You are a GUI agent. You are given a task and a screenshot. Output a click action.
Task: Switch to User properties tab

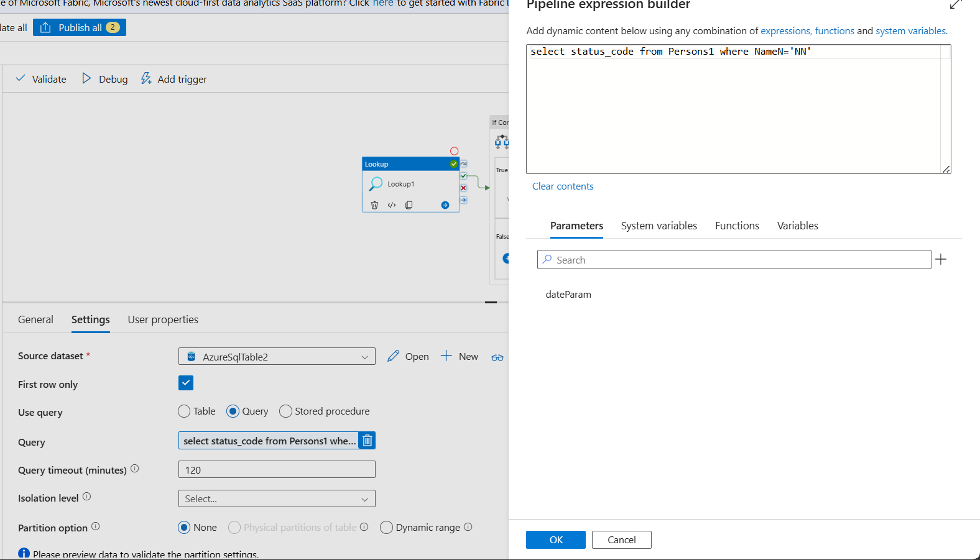(x=163, y=319)
